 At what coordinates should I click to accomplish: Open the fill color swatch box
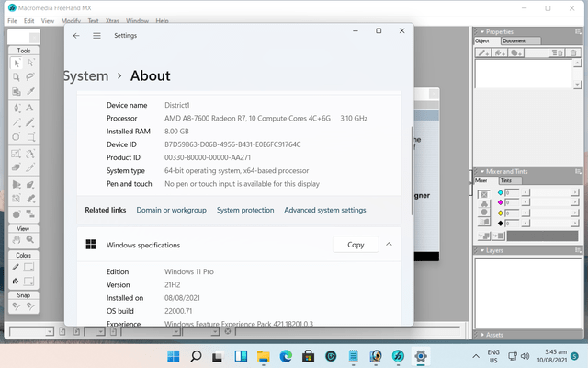click(28, 281)
